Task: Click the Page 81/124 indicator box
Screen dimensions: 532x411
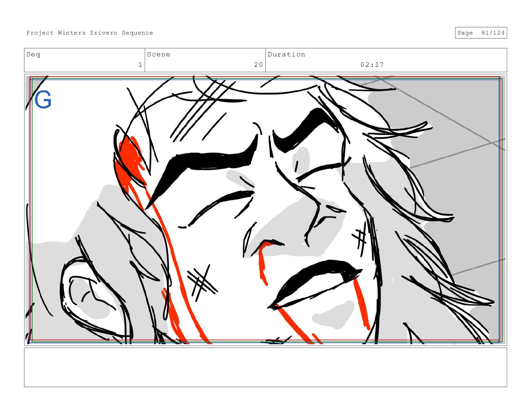Action: point(481,33)
